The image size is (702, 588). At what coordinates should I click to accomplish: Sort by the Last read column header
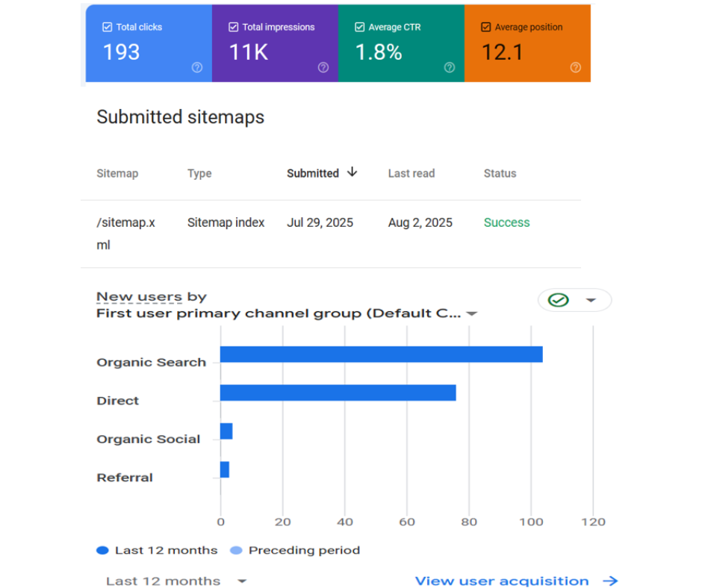click(x=411, y=173)
